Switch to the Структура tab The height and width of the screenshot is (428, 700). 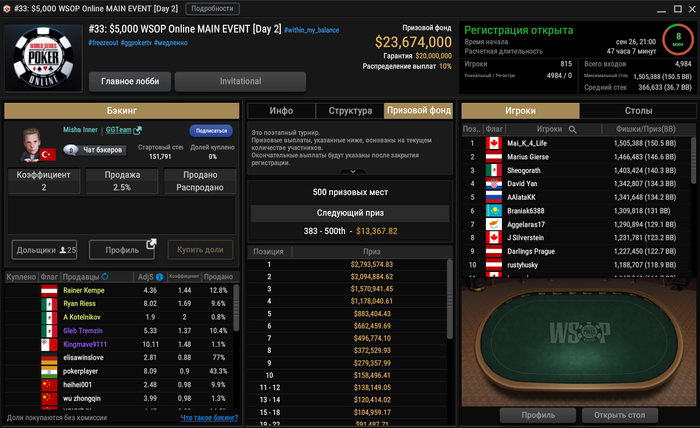350,111
